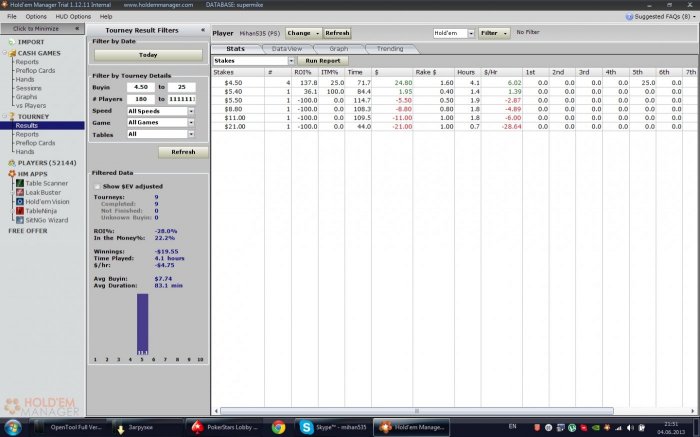Click the horizontal scrollbar under the table
Screen dimensions: 700x437
pyautogui.click(x=417, y=411)
